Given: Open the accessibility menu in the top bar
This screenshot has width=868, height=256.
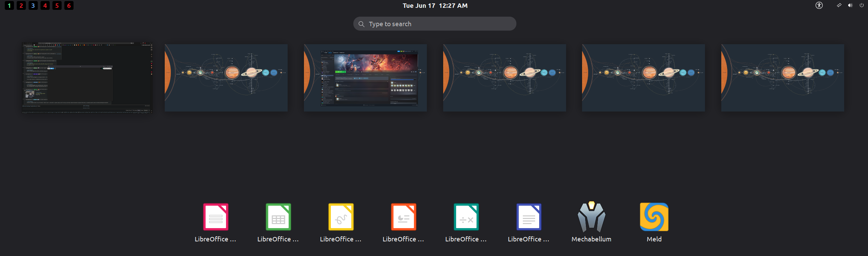Looking at the screenshot, I should (819, 5).
